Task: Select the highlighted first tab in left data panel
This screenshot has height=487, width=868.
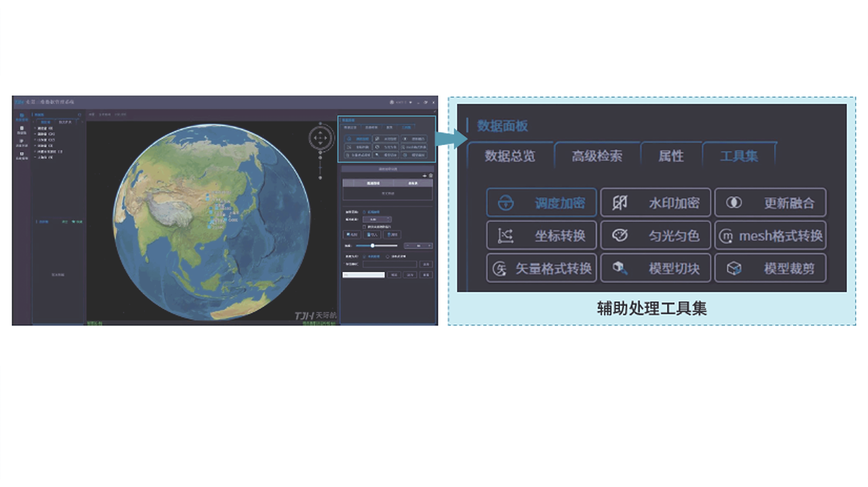Action: [46, 122]
